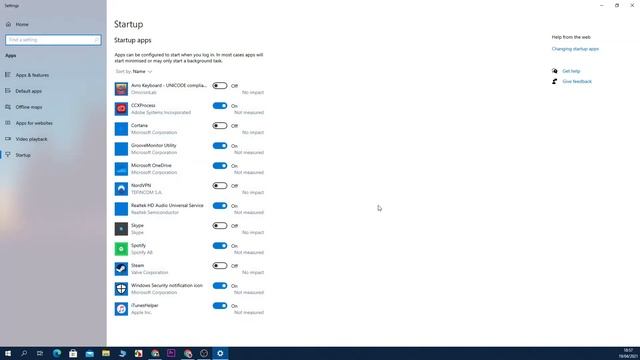Open Apps & features settings
The height and width of the screenshot is (360, 640).
pyautogui.click(x=53, y=75)
